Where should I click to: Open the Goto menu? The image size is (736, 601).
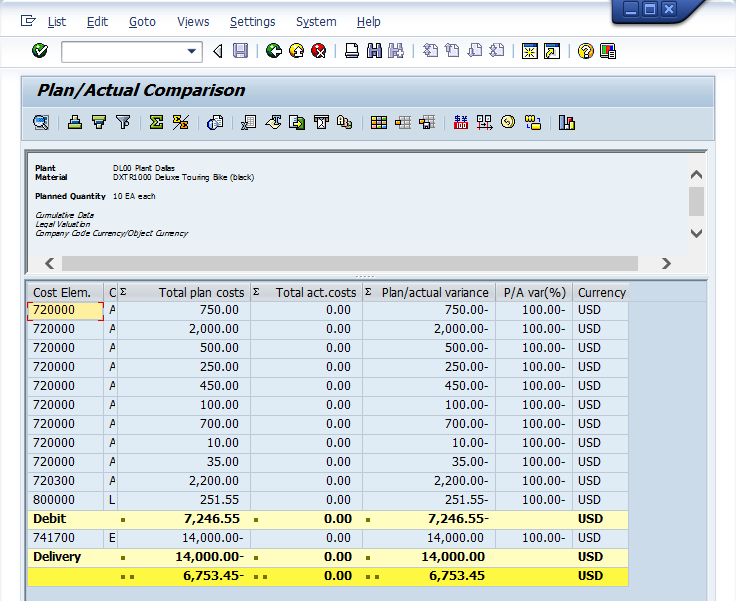tap(142, 22)
